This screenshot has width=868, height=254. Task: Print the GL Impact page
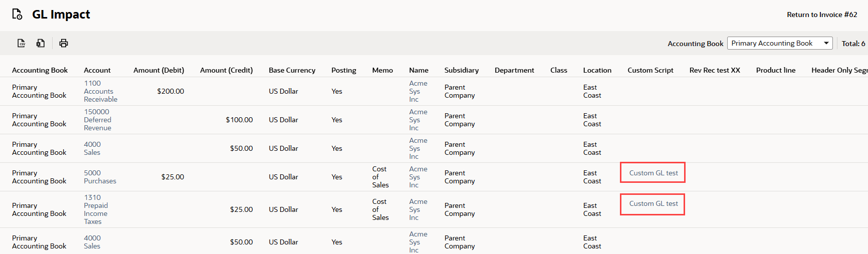pyautogui.click(x=64, y=43)
